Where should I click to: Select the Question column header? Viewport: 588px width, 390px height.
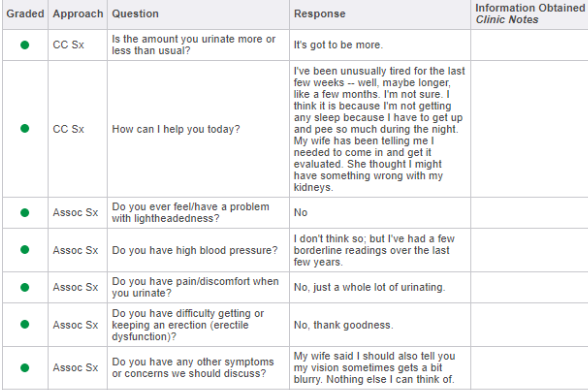click(135, 14)
